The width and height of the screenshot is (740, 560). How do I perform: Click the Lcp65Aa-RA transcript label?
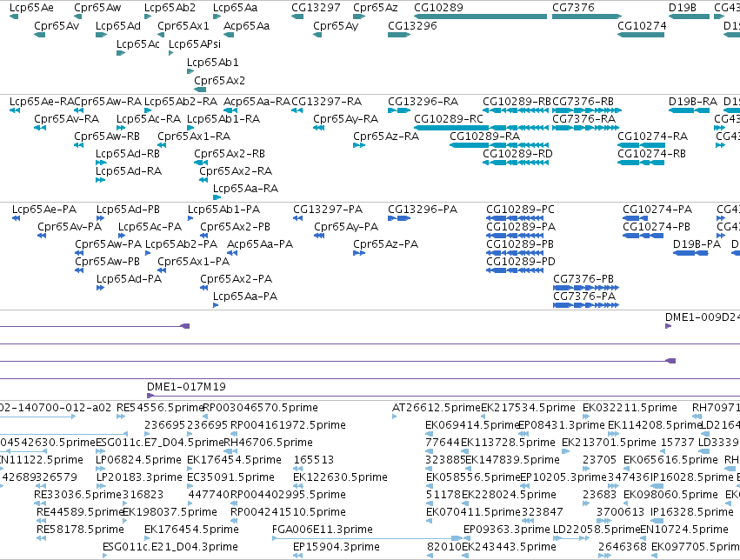[x=245, y=189]
